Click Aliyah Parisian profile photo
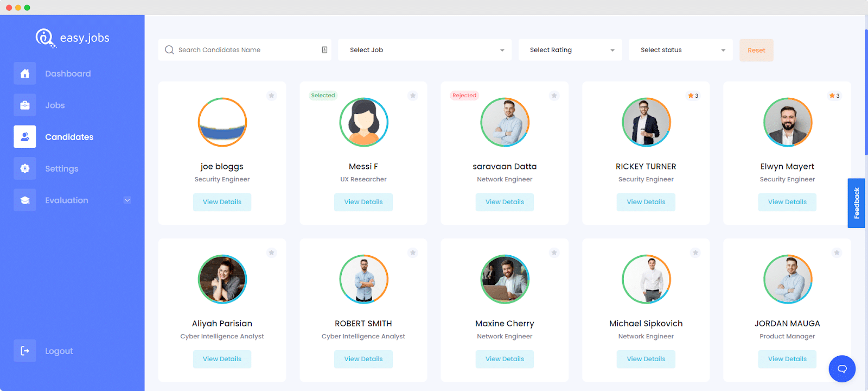The image size is (868, 391). pos(222,279)
